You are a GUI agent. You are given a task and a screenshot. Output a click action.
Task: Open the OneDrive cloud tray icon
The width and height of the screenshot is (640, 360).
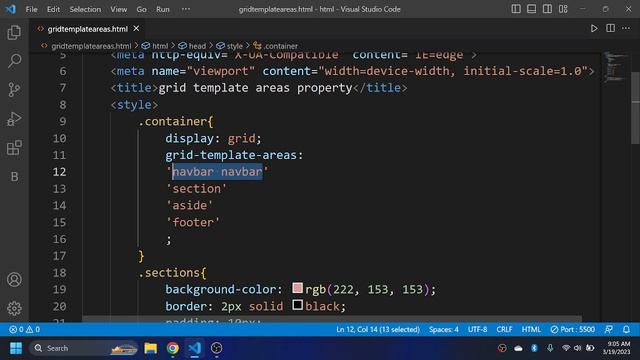(518, 348)
